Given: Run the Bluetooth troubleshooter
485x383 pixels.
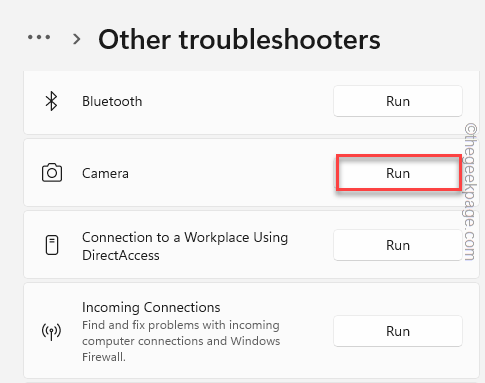Looking at the screenshot, I should [398, 101].
